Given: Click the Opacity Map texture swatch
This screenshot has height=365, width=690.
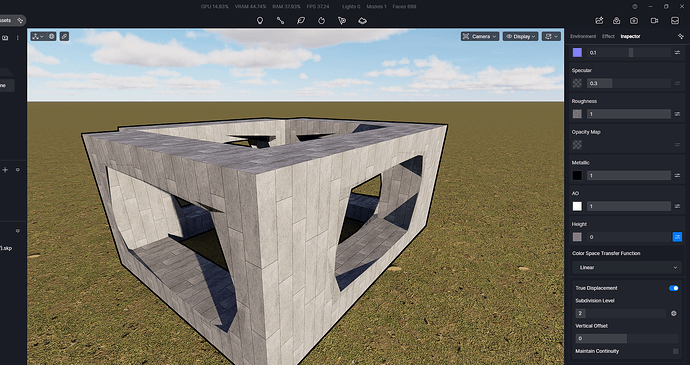Looking at the screenshot, I should coord(577,144).
